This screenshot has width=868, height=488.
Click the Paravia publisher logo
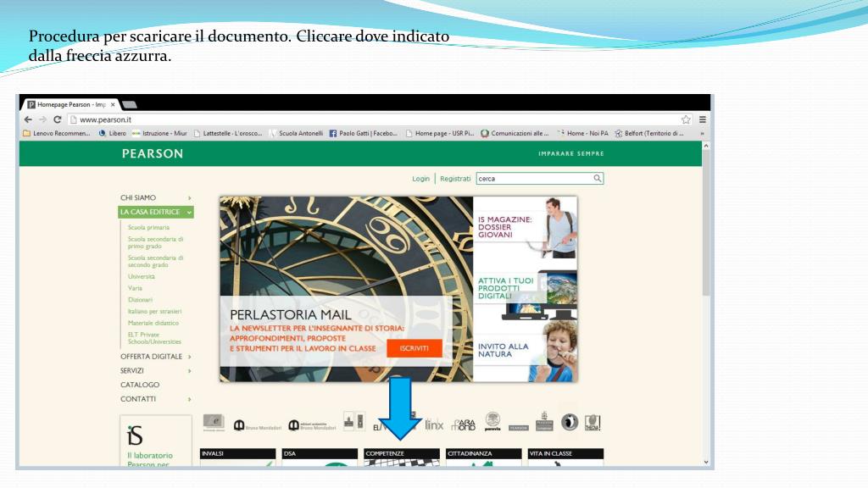(492, 422)
